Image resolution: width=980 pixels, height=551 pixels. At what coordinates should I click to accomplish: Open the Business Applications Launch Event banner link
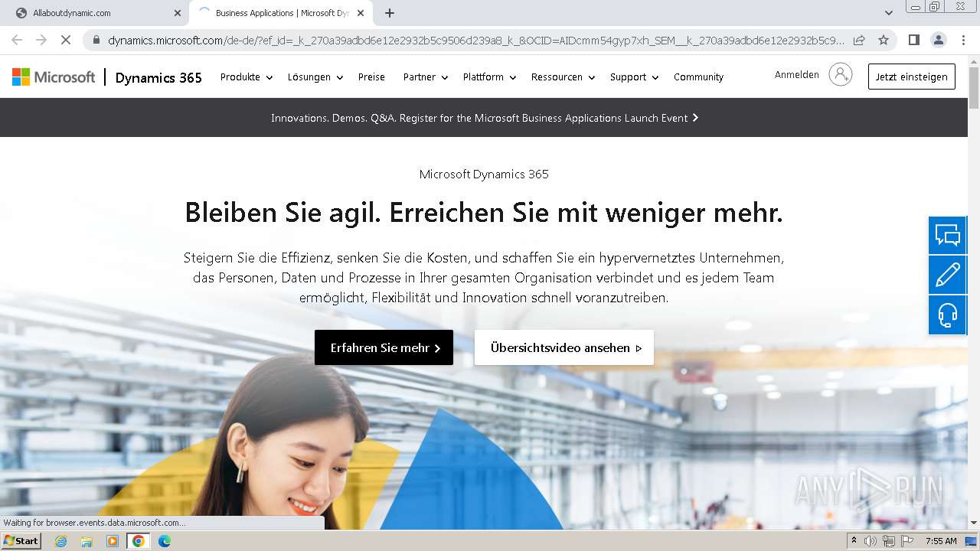[485, 118]
